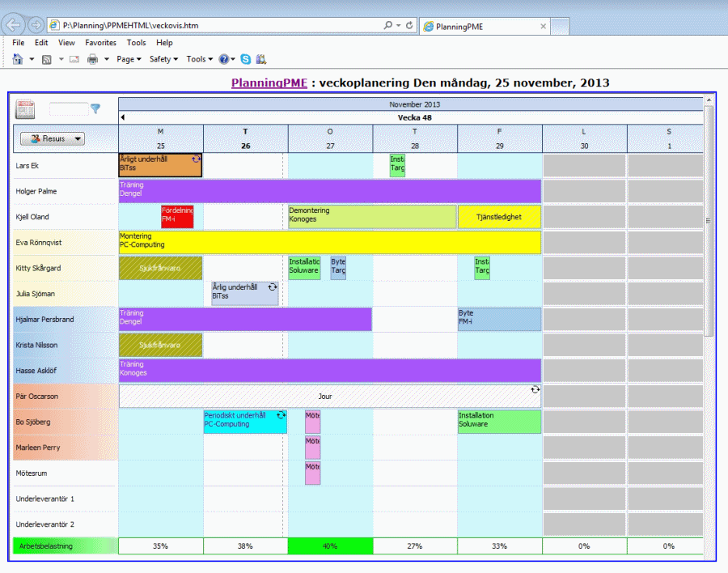Open the PlanningPME link in the page header
Screen dimensions: 728x573
pyautogui.click(x=268, y=82)
